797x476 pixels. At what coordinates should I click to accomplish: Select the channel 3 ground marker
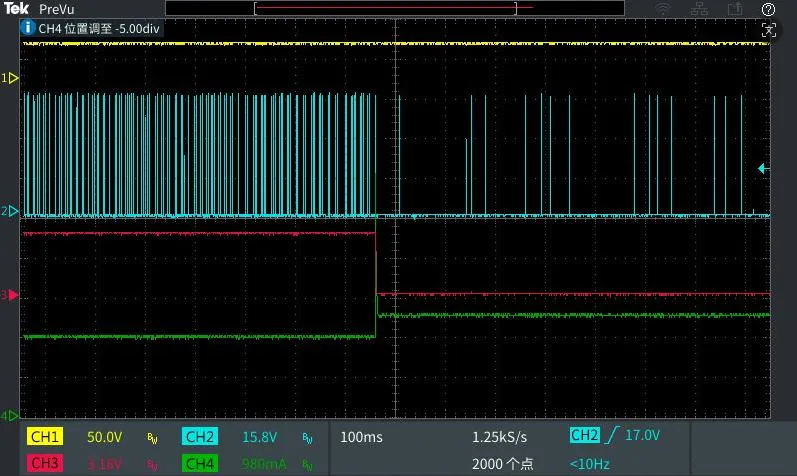click(10, 295)
